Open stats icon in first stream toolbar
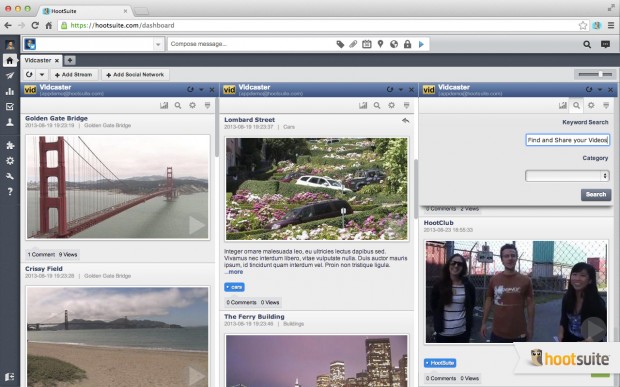The image size is (620, 387). [164, 106]
